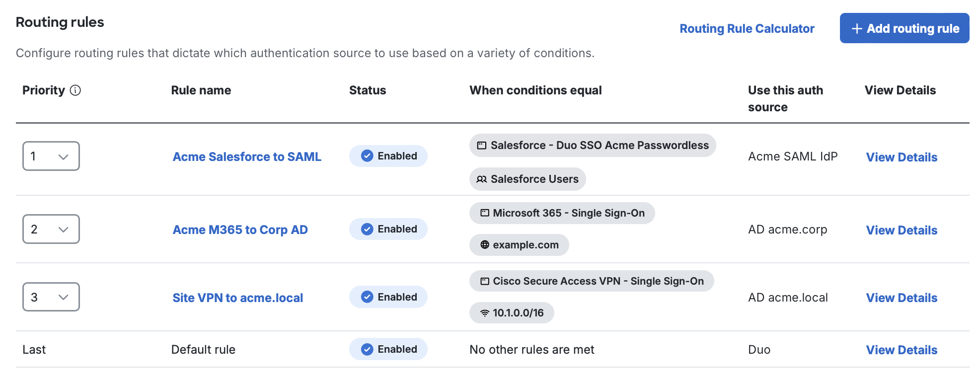This screenshot has height=387, width=980.
Task: Open the priority dropdown for Site VPN to acme.local
Action: tap(51, 297)
